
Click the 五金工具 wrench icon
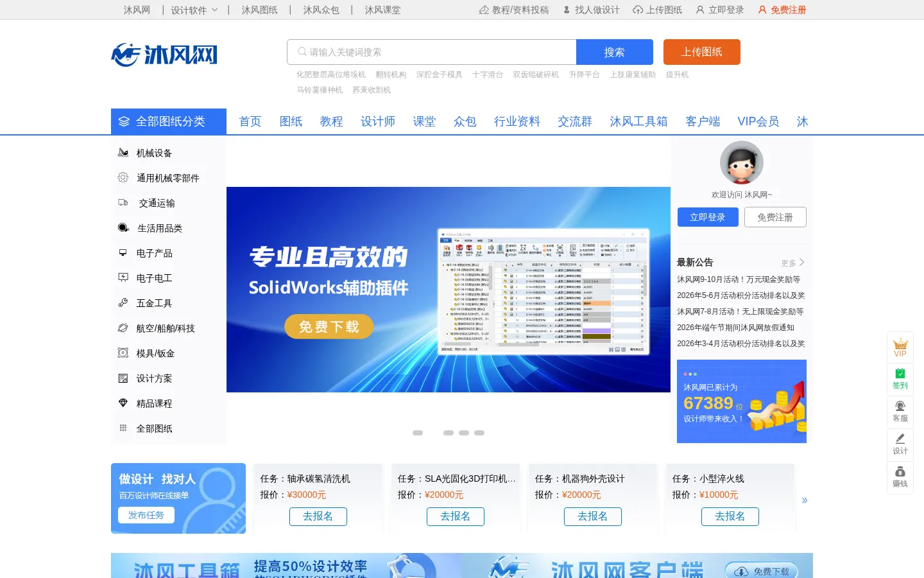(123, 302)
